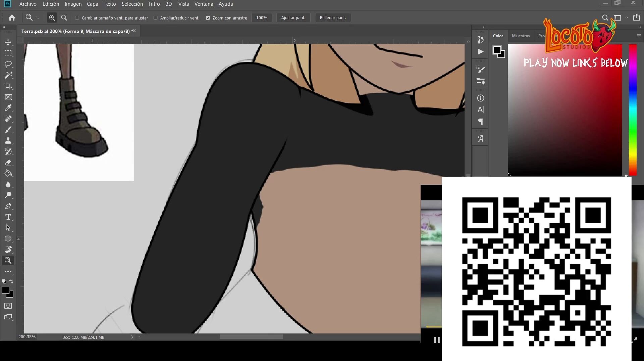Select the Horizontal Type tool
The width and height of the screenshot is (644, 361).
pyautogui.click(x=8, y=217)
